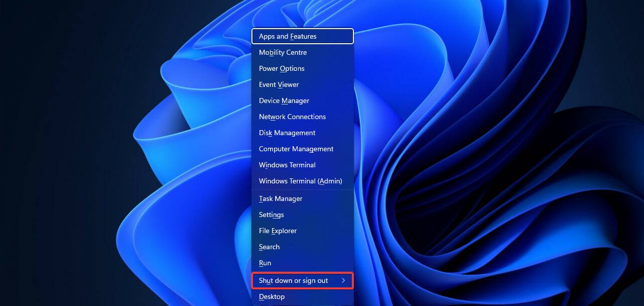This screenshot has height=306, width=644.
Task: Launch Mobility Centre
Action: click(x=283, y=52)
